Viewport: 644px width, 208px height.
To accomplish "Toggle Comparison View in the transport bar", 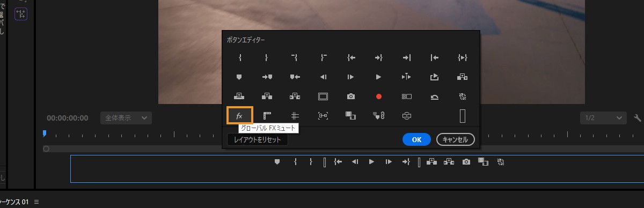I will point(483,161).
